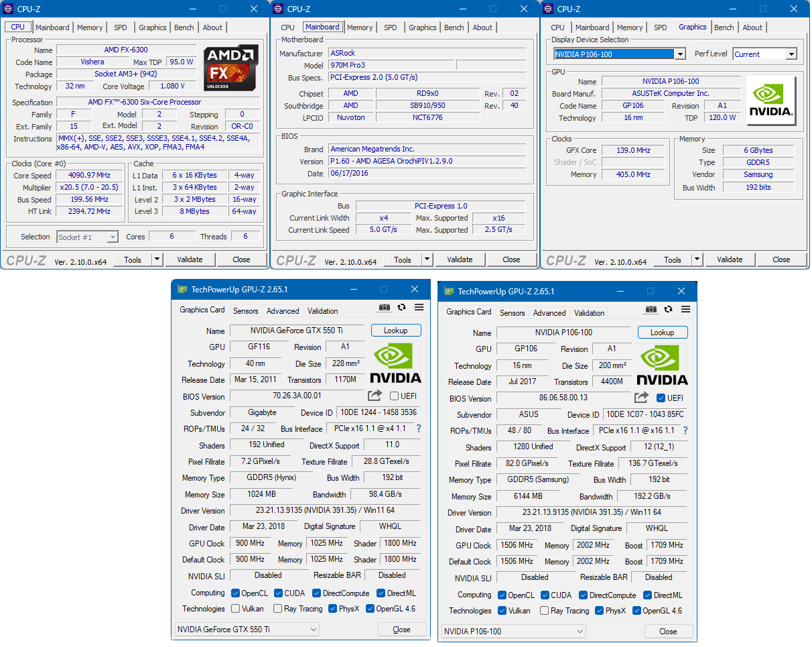
Task: Take a screenshot in GTX 550 Ti GPU-Z window
Action: [385, 308]
